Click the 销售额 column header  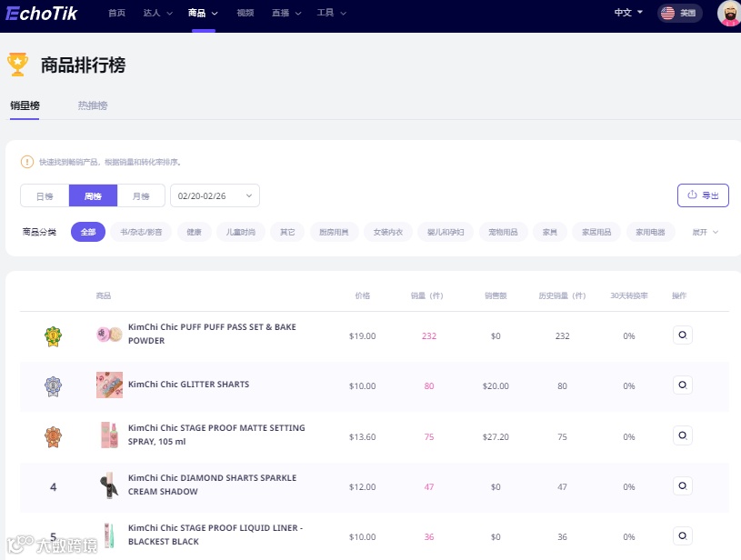496,295
